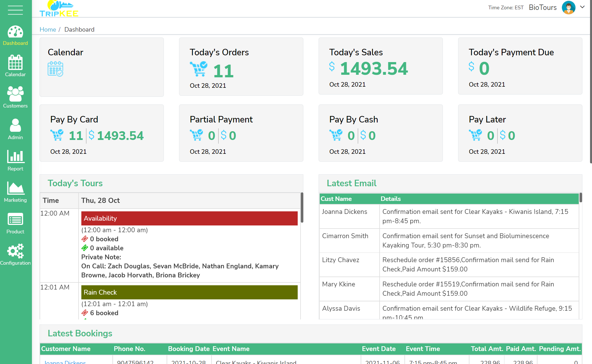The image size is (592, 364).
Task: Select the Rain Check event bar
Action: point(189,292)
